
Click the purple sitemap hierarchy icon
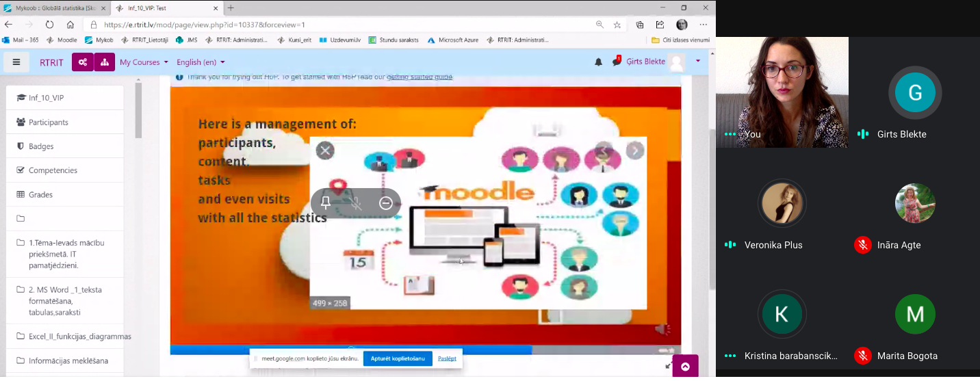coord(104,62)
